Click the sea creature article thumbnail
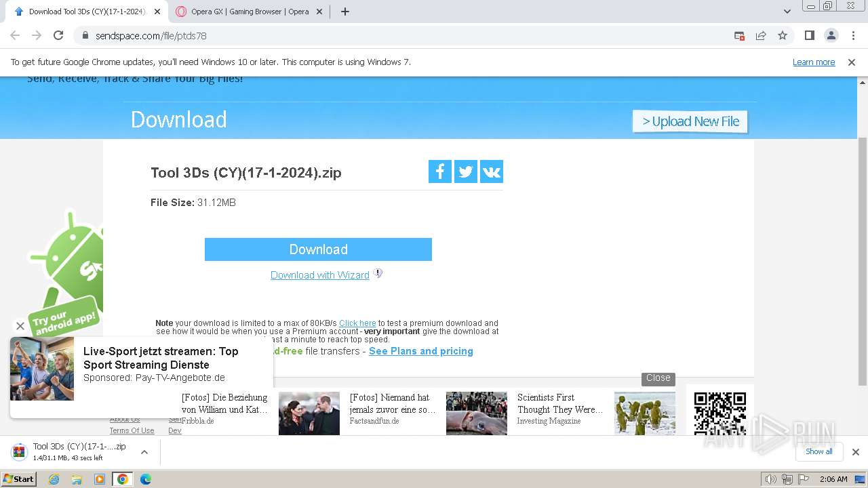Viewport: 868px width, 488px height. [x=477, y=413]
